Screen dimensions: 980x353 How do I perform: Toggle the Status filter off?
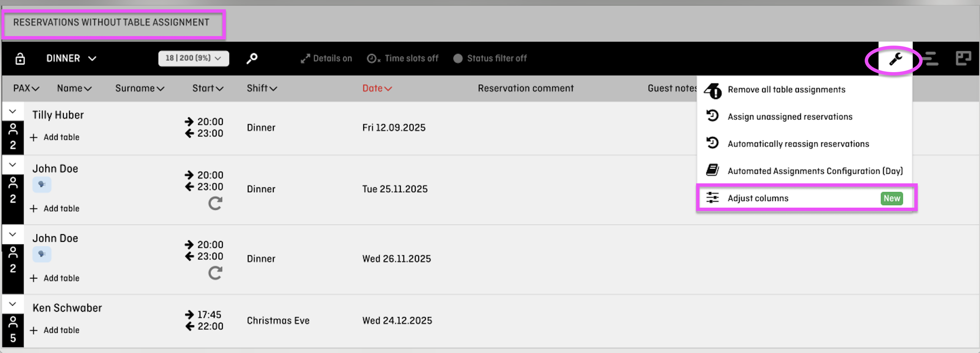(x=490, y=58)
